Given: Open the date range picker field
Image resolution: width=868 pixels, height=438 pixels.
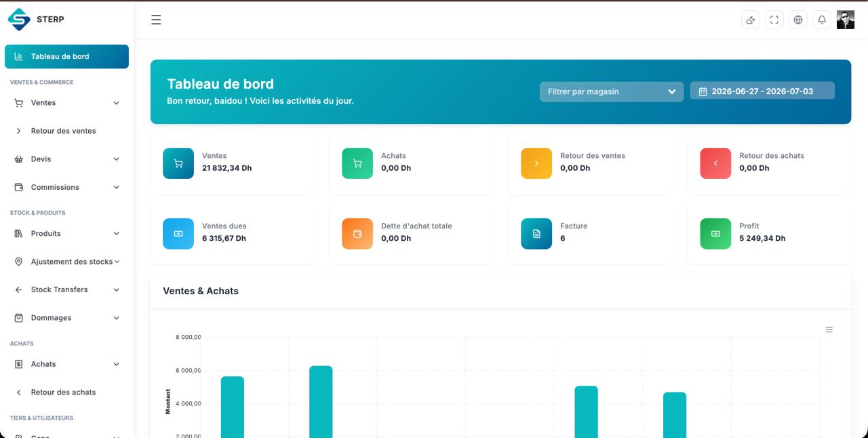Looking at the screenshot, I should [762, 91].
